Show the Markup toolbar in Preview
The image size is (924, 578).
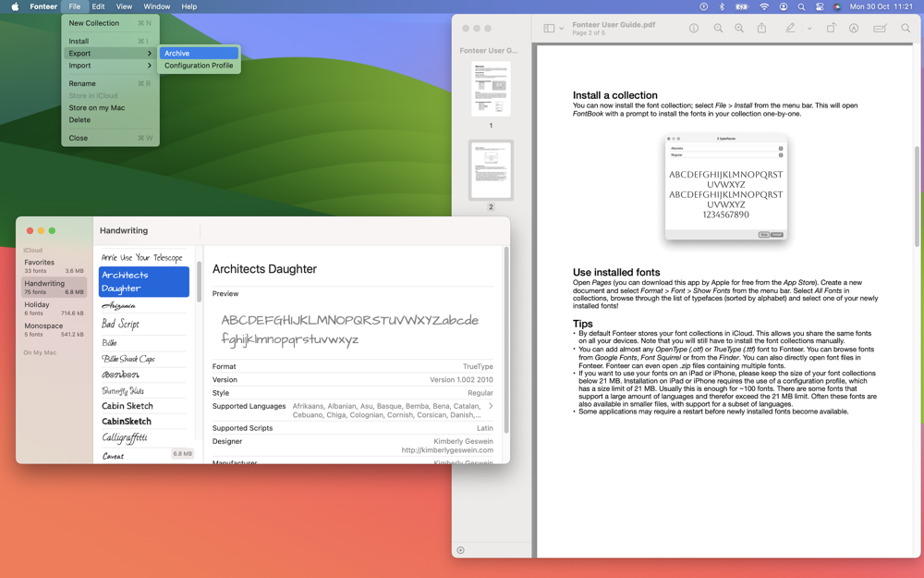pos(853,29)
